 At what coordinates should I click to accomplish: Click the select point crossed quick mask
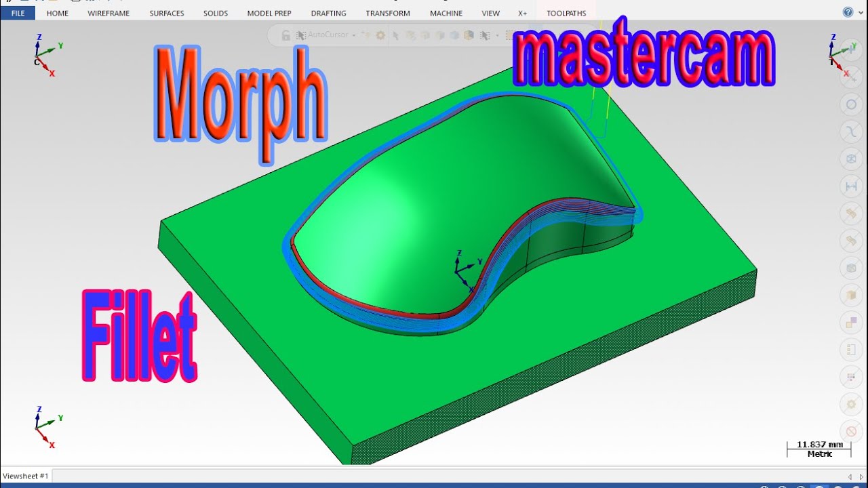pos(850,77)
